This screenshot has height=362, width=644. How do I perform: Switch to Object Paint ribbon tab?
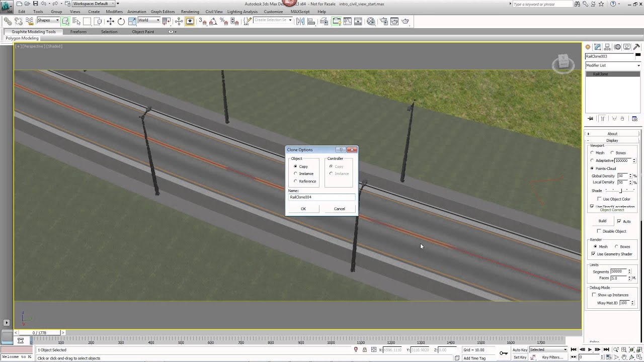[x=143, y=32]
